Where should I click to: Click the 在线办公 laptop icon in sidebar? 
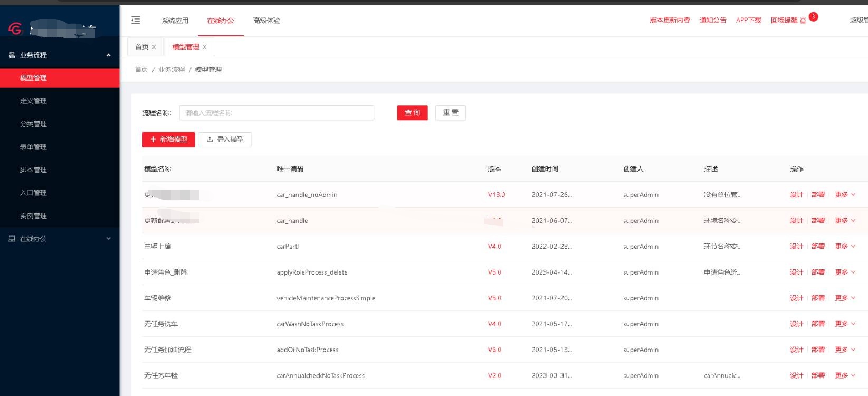[x=12, y=239]
